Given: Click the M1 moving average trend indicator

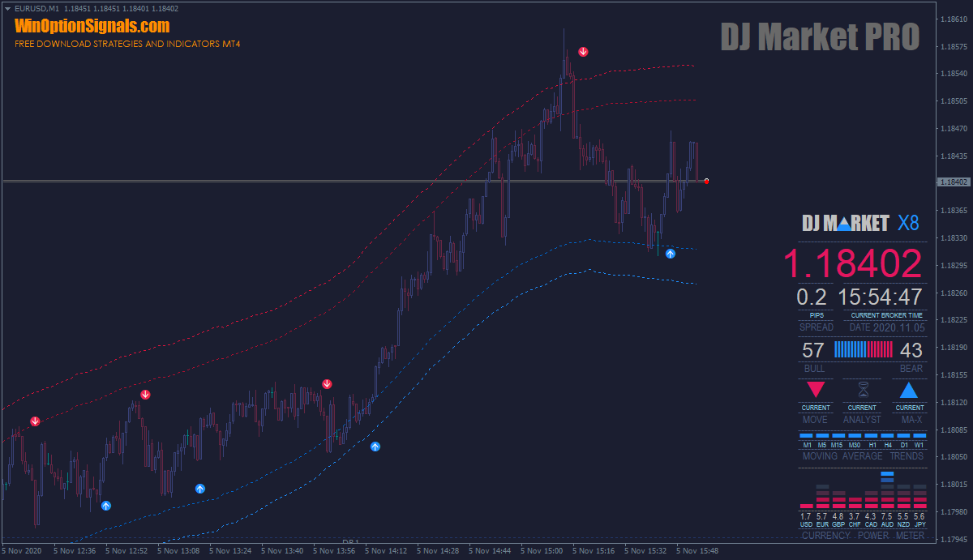Looking at the screenshot, I should (807, 436).
